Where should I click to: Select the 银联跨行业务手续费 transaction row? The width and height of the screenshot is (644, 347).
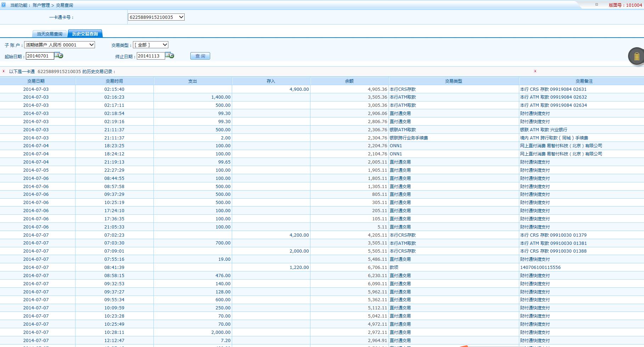[409, 138]
